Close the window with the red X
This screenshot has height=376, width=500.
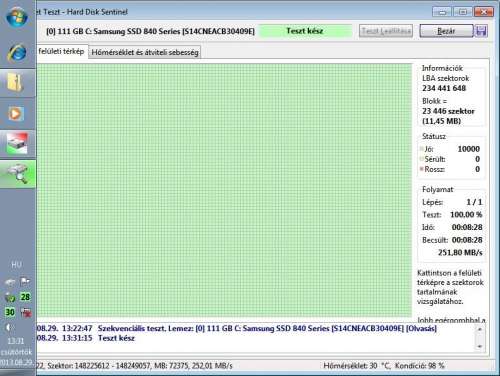pyautogui.click(x=484, y=12)
